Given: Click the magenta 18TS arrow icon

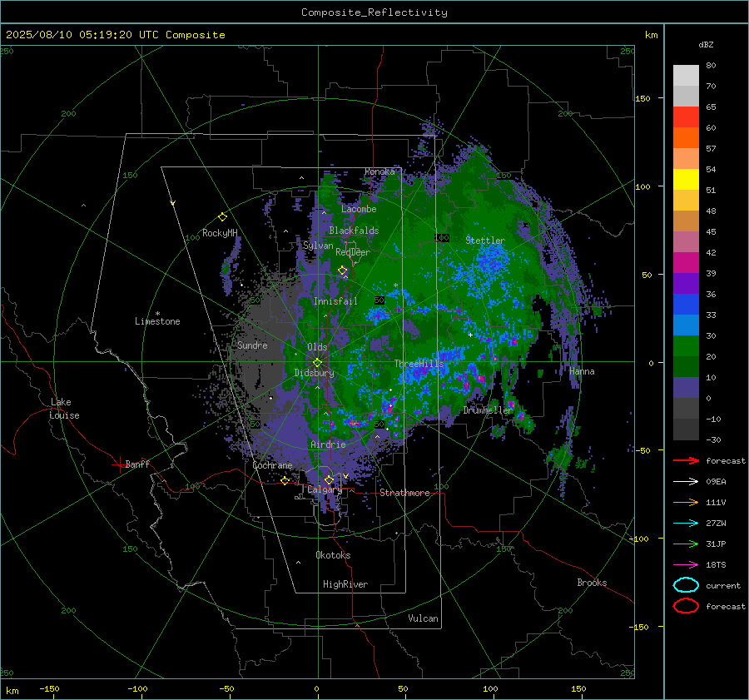Looking at the screenshot, I should point(686,565).
